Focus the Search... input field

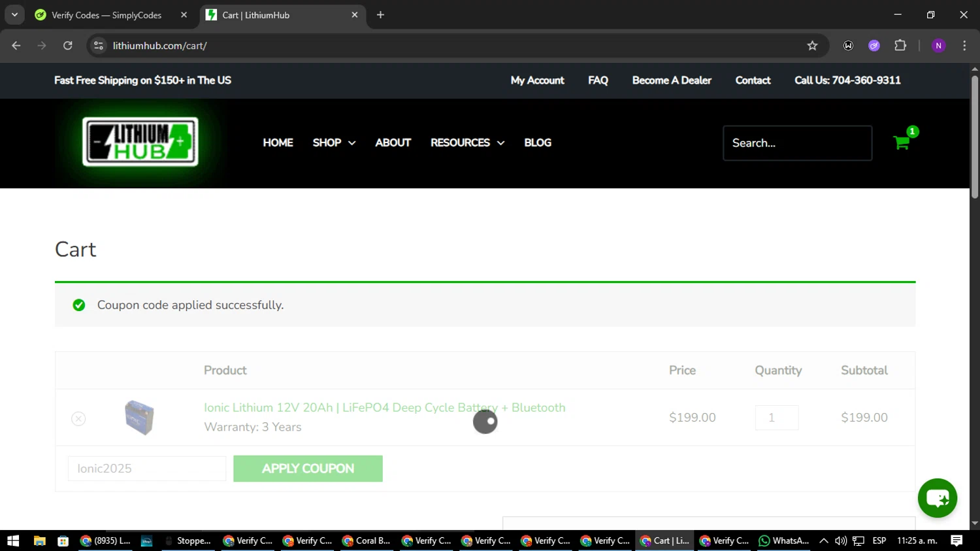[x=797, y=143]
